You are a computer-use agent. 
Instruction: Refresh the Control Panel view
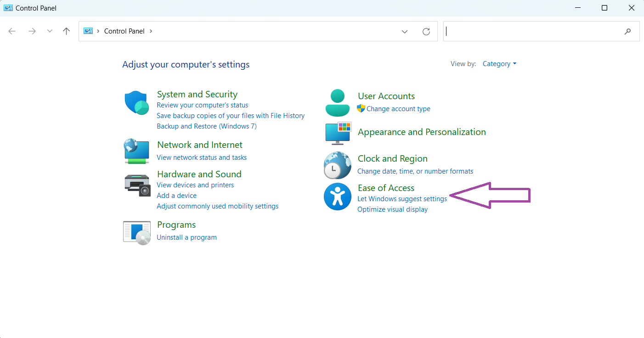pyautogui.click(x=426, y=31)
